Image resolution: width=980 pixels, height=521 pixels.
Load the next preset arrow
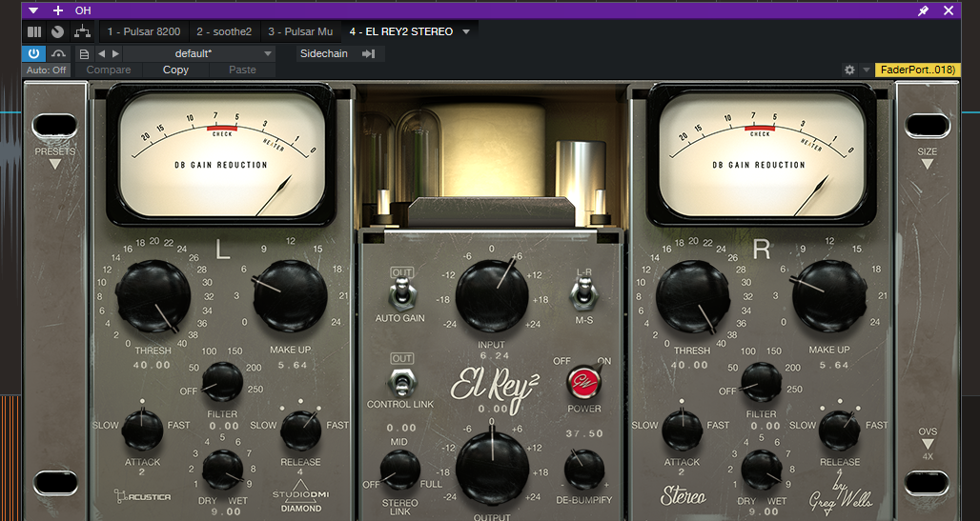115,53
